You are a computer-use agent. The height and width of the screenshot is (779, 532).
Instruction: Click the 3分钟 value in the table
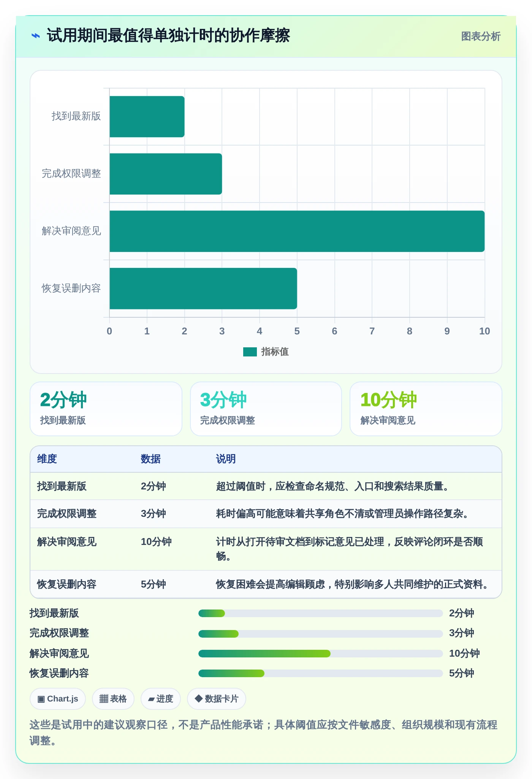(154, 514)
